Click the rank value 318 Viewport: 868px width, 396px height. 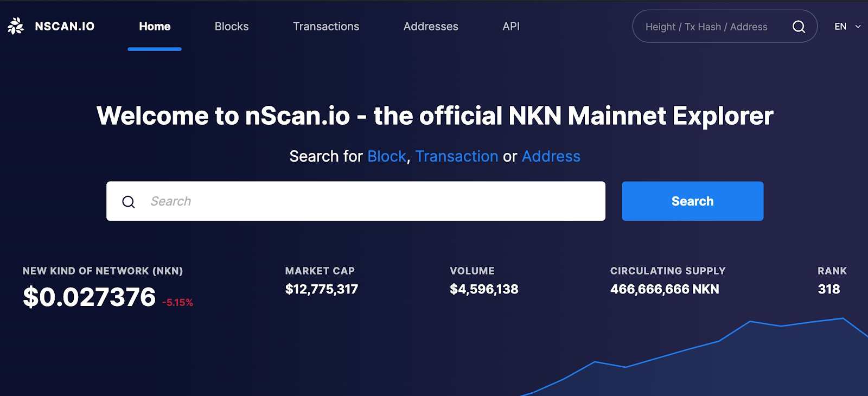point(829,289)
